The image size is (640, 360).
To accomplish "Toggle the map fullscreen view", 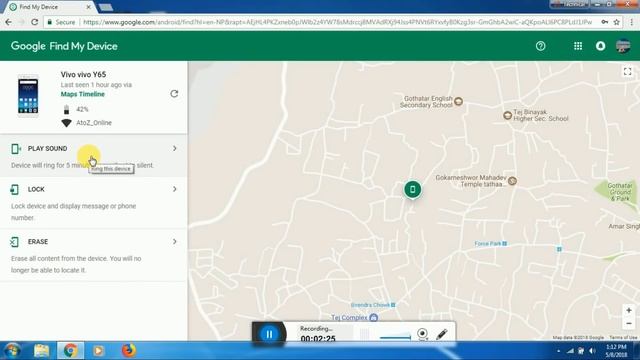I will pos(628,72).
